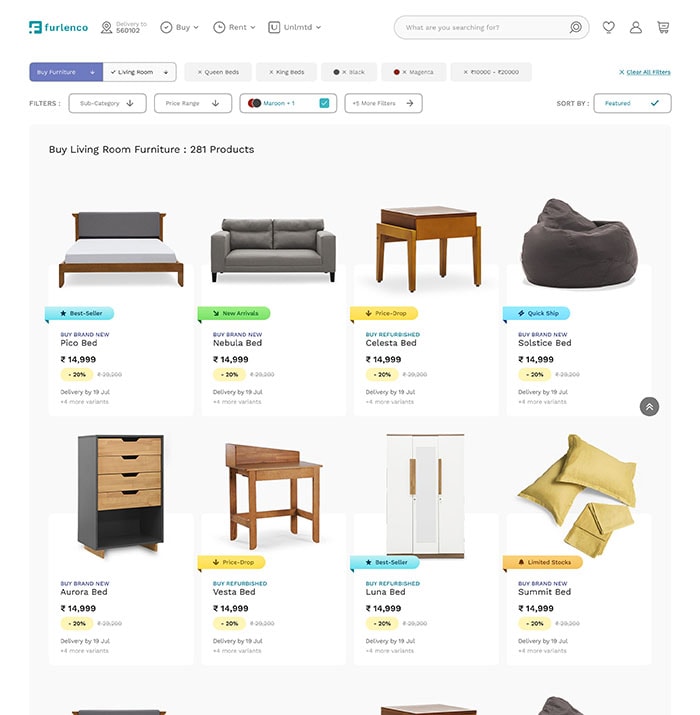Open the Buy menu in header
The image size is (700, 715).
(180, 27)
